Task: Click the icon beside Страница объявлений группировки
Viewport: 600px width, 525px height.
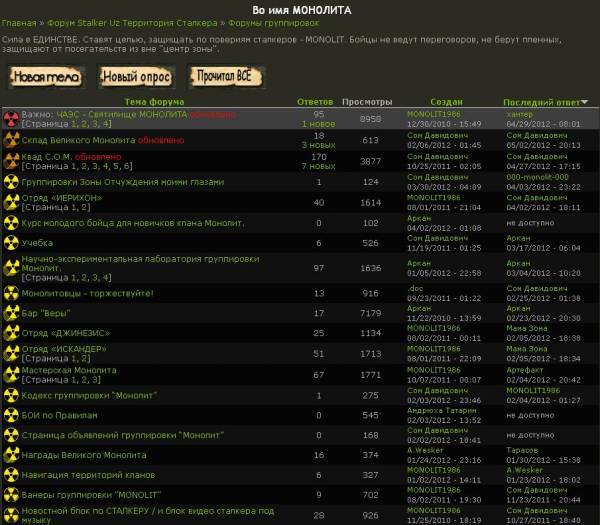Action: click(11, 435)
